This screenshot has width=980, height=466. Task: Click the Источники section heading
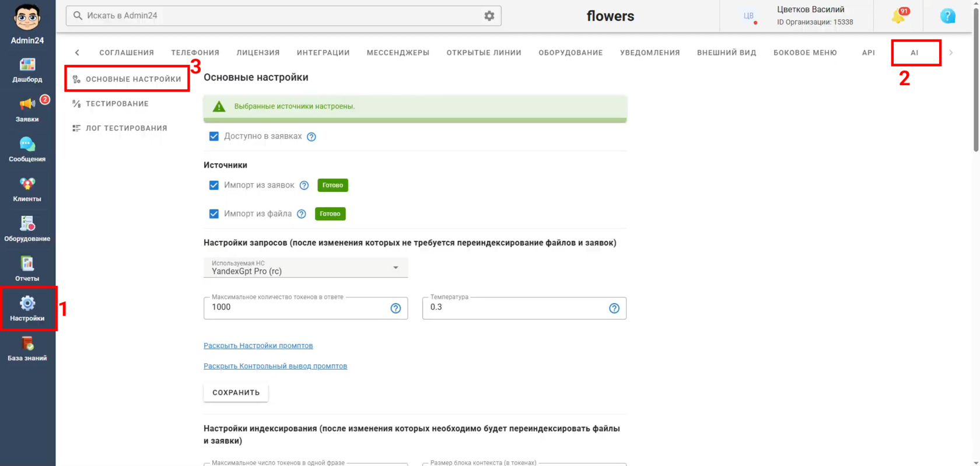coord(225,166)
